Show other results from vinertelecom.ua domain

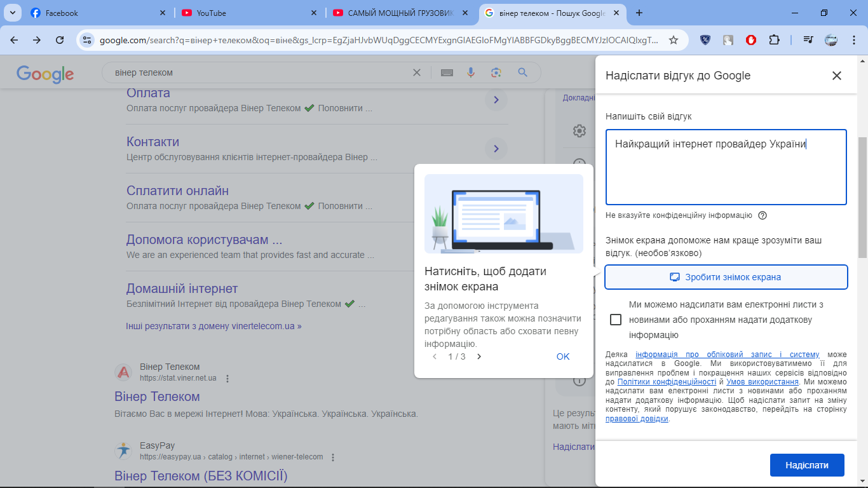[x=214, y=326]
